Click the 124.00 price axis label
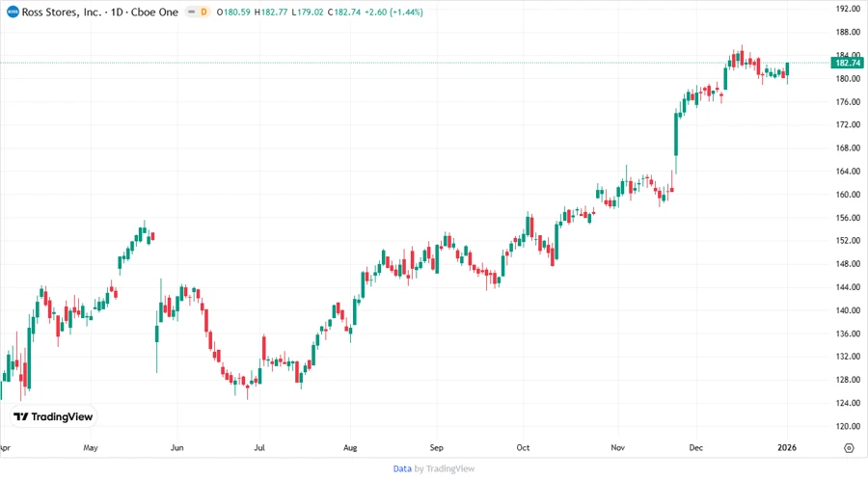868x480 pixels. coord(848,403)
